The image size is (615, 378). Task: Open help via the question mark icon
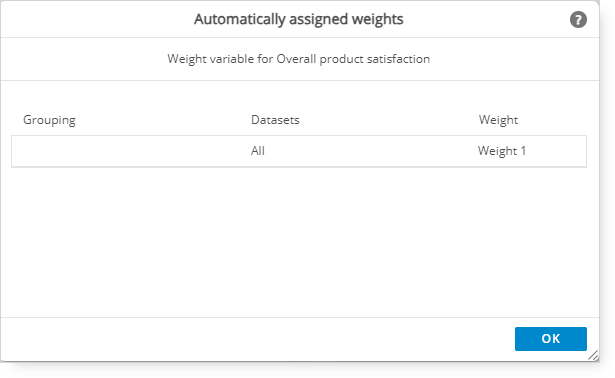coord(578,20)
